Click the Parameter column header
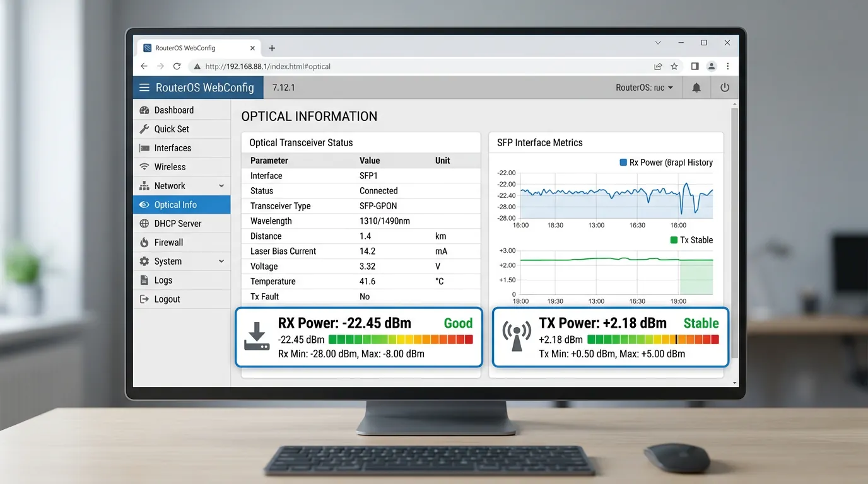This screenshot has width=868, height=484. point(269,161)
